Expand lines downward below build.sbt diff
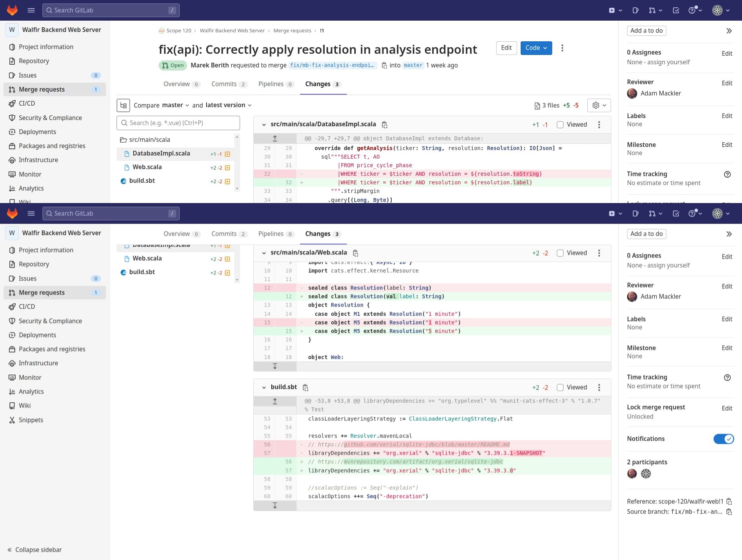742x560 pixels. tap(275, 505)
